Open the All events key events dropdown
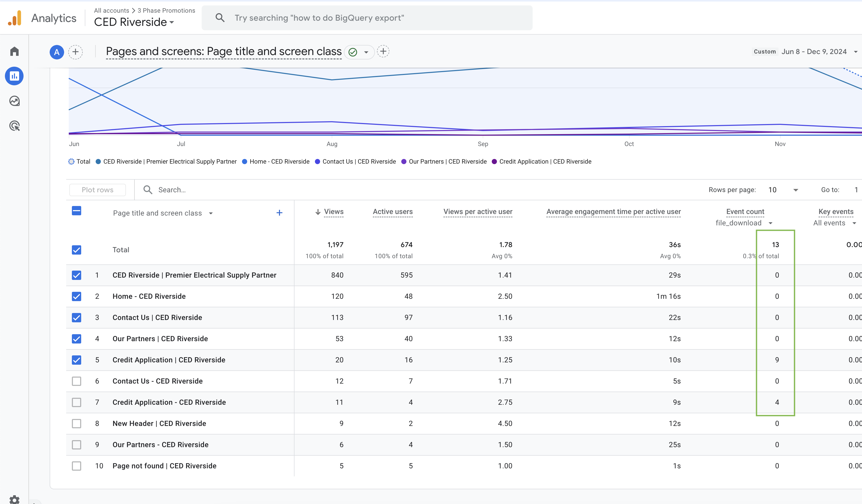862x504 pixels. 835,223
